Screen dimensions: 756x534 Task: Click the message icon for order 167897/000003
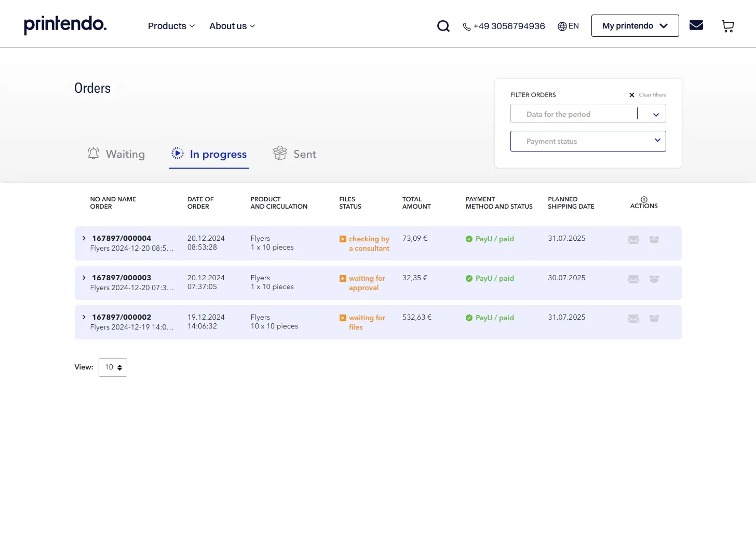click(x=633, y=279)
